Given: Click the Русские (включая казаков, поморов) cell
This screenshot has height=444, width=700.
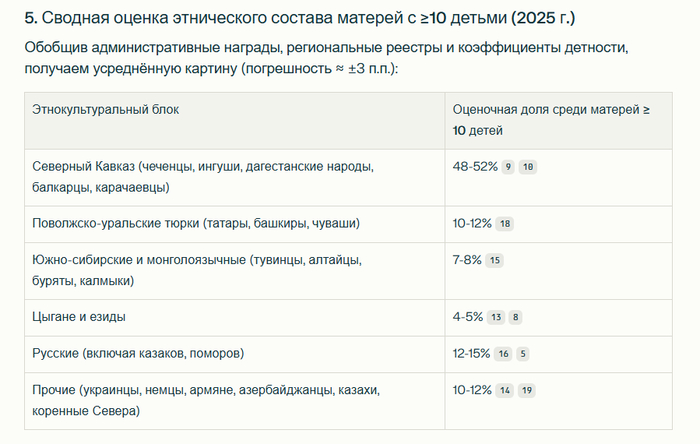Looking at the screenshot, I should click(x=138, y=353).
